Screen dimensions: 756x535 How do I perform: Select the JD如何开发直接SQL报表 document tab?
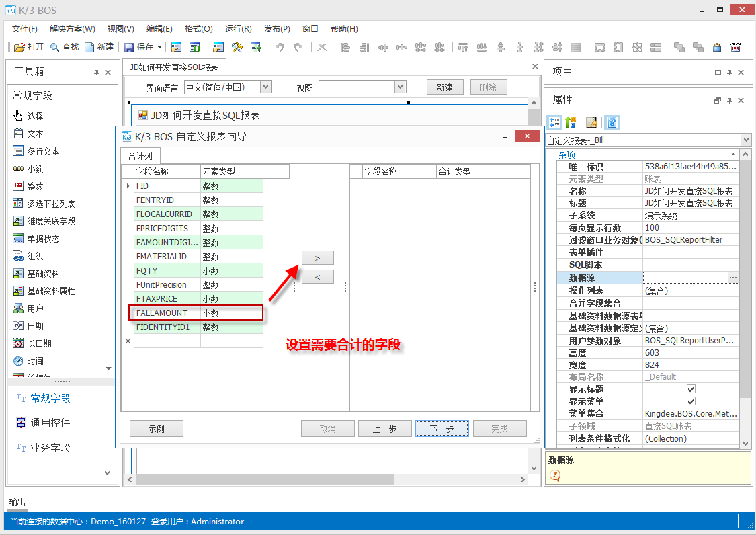point(174,67)
